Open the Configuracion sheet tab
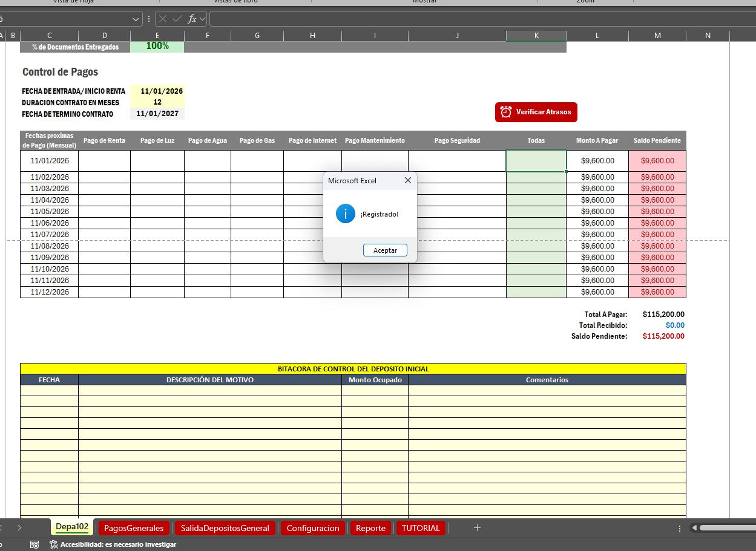 [312, 527]
